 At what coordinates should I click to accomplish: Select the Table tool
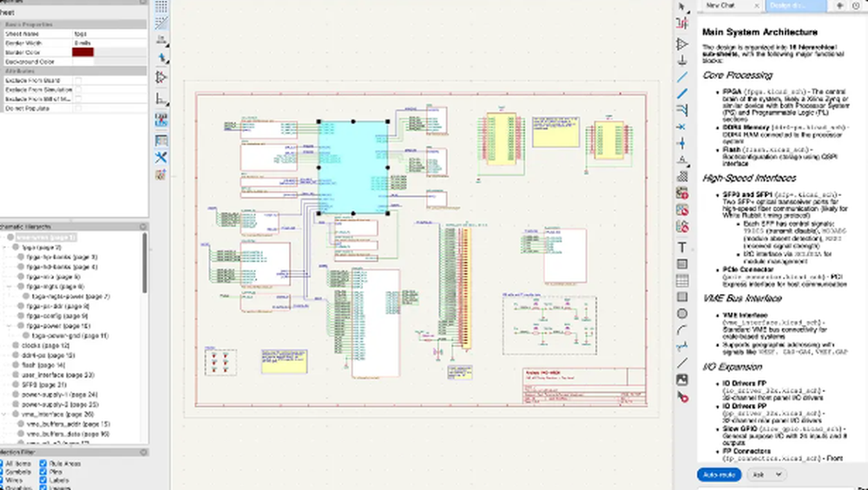682,280
